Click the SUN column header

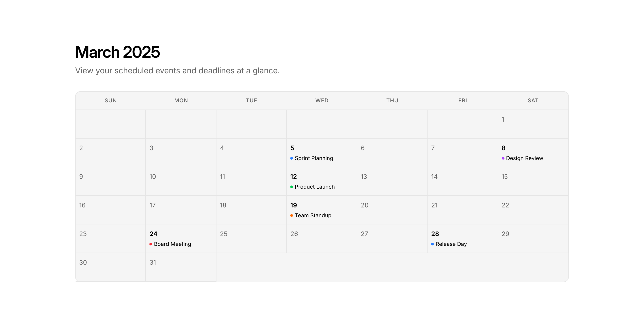click(x=110, y=100)
